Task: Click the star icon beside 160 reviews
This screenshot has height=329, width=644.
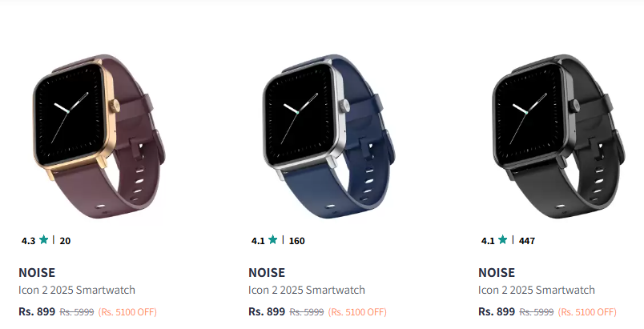Action: [272, 240]
